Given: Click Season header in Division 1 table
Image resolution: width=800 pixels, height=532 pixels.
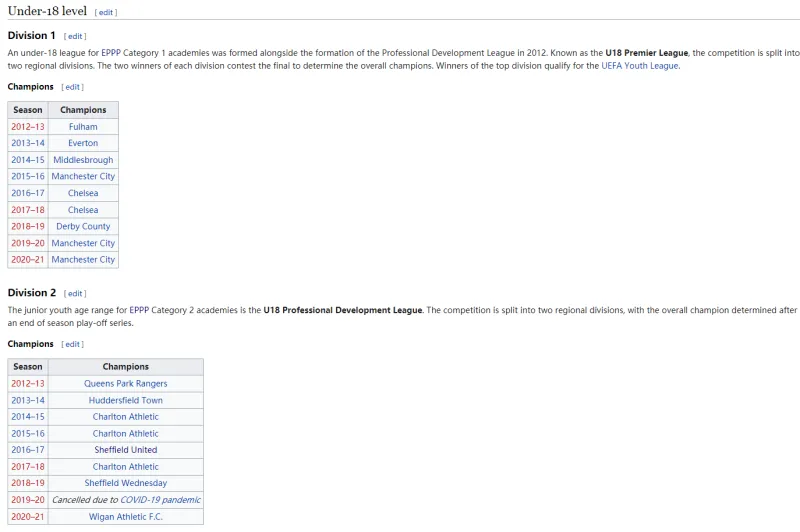Looking at the screenshot, I should (x=28, y=110).
